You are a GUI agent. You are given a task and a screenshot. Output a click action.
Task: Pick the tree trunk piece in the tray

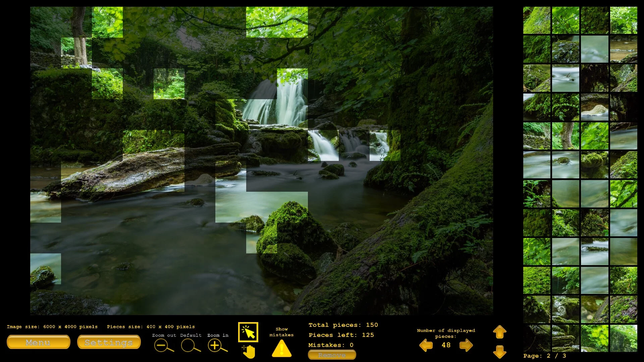tap(566, 136)
